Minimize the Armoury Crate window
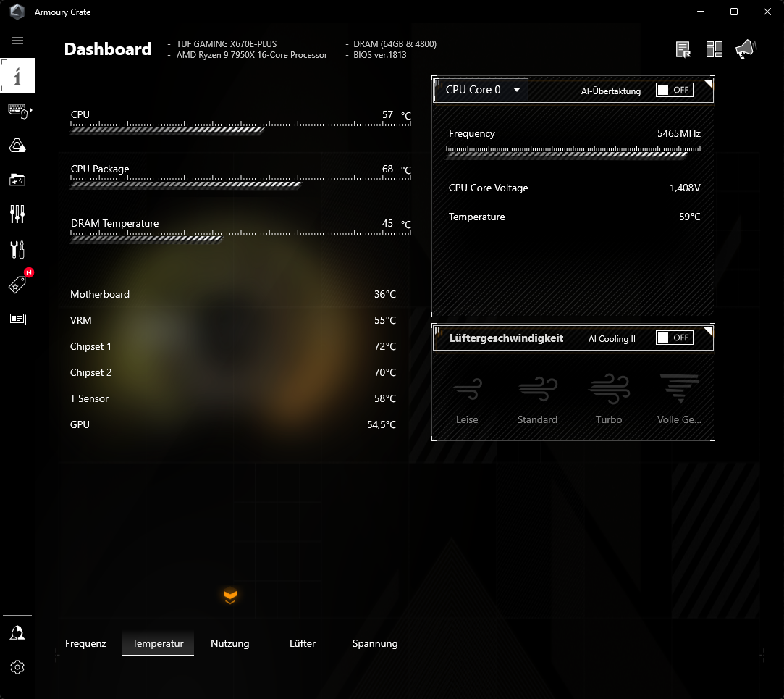 point(701,12)
